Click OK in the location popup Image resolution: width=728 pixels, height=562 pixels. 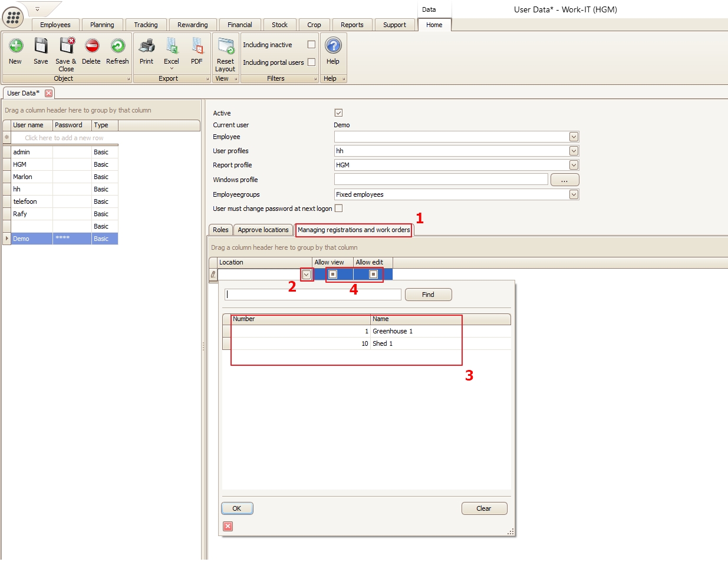point(237,508)
